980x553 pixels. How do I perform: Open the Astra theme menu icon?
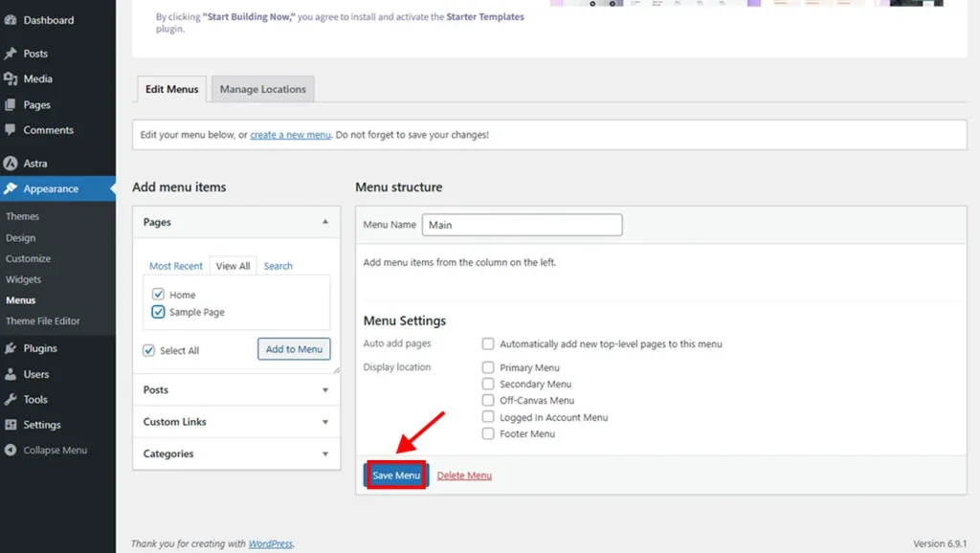click(x=11, y=163)
